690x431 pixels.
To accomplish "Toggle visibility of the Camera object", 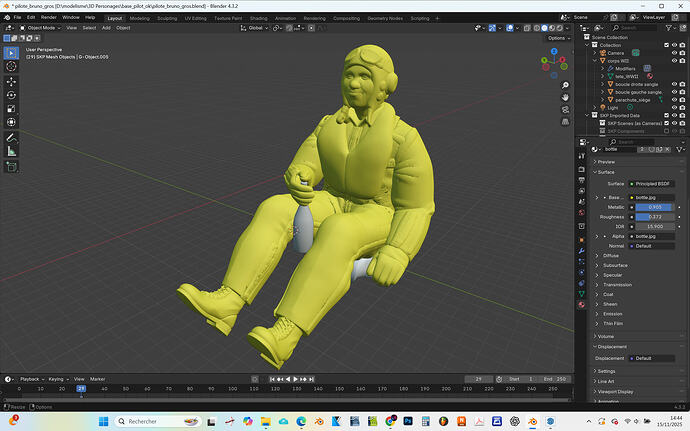I will coord(674,53).
